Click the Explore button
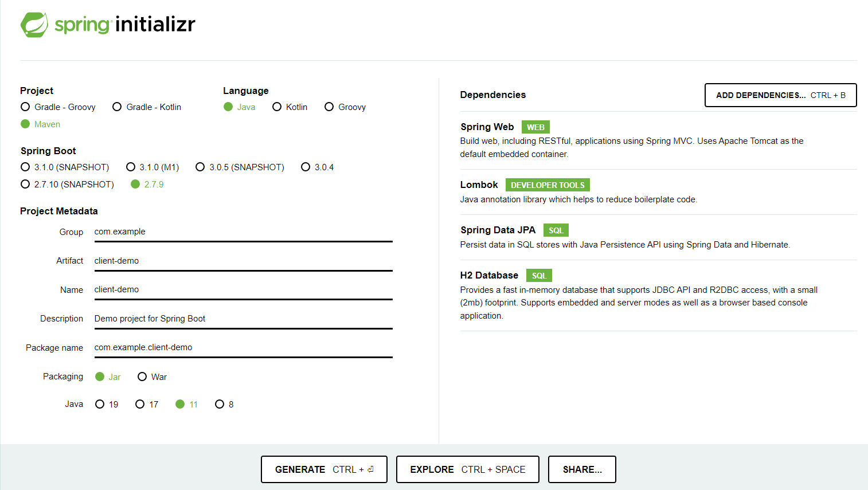Image resolution: width=868 pixels, height=490 pixels. 467,469
